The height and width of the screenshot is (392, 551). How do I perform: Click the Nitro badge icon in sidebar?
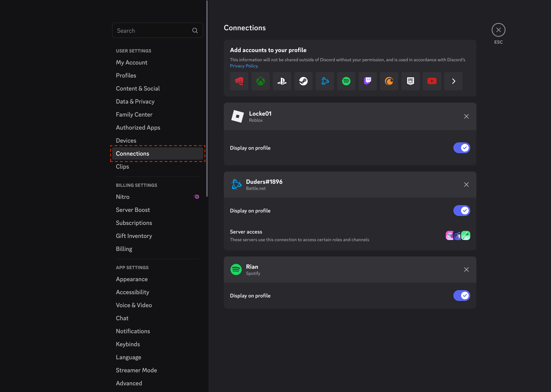point(196,197)
